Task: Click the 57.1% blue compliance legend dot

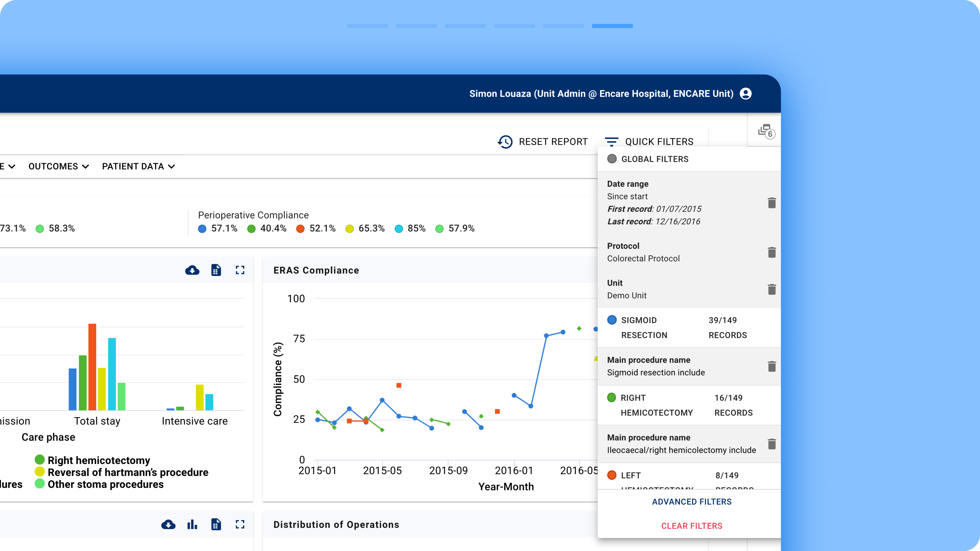Action: click(x=202, y=229)
